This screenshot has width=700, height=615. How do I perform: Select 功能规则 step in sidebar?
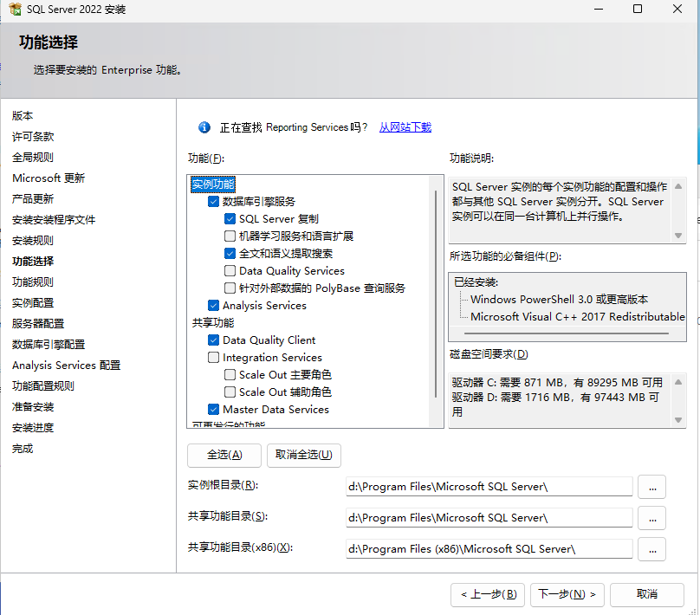(x=33, y=282)
